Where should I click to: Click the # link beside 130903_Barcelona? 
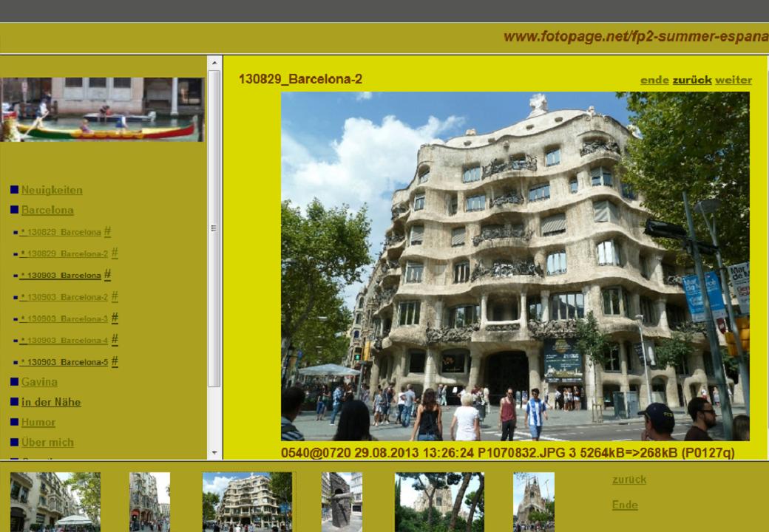point(107,274)
